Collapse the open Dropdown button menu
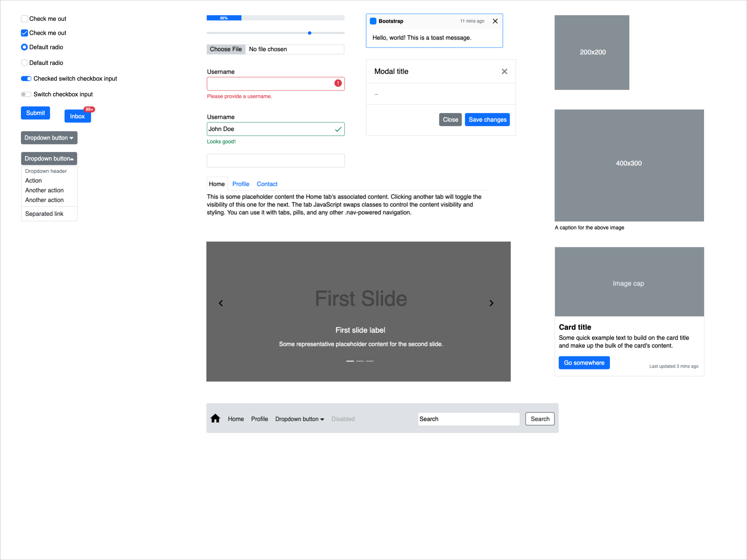Screen dimensions: 747x560 pos(49,159)
